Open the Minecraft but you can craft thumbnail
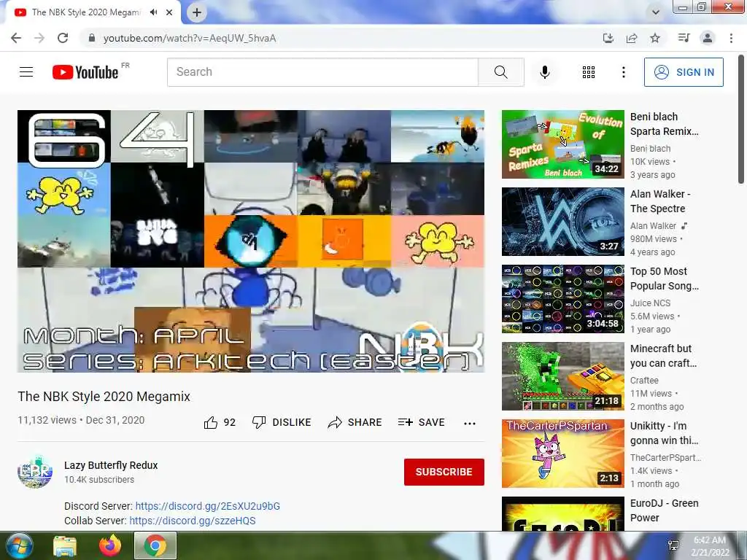The height and width of the screenshot is (560, 747). [563, 376]
